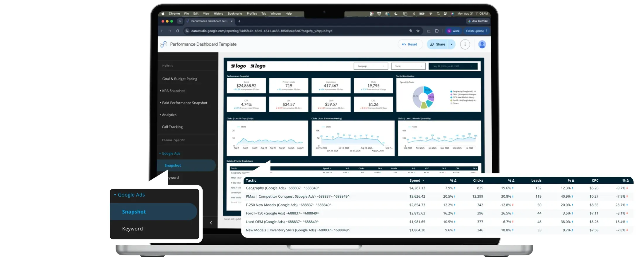The image size is (644, 260).
Task: Open Chrome's three-dot menu beside Finish update
Action: 487,31
